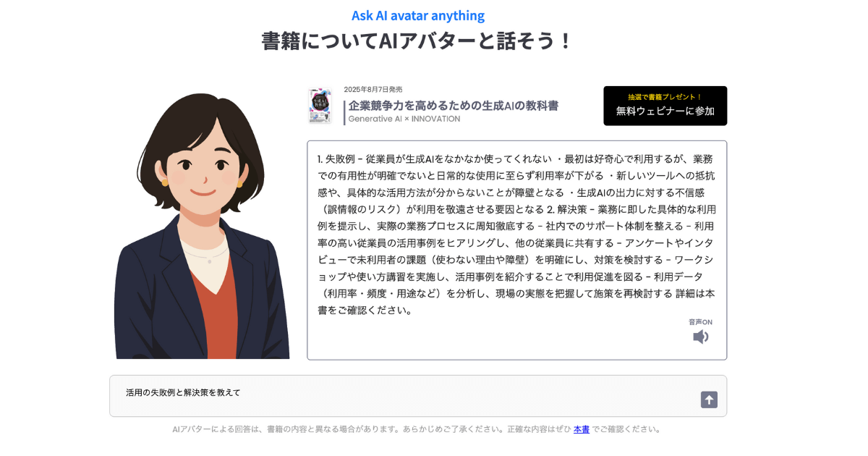This screenshot has height=456, width=868.
Task: Mute the avatar voice via speaker icon
Action: pyautogui.click(x=700, y=337)
